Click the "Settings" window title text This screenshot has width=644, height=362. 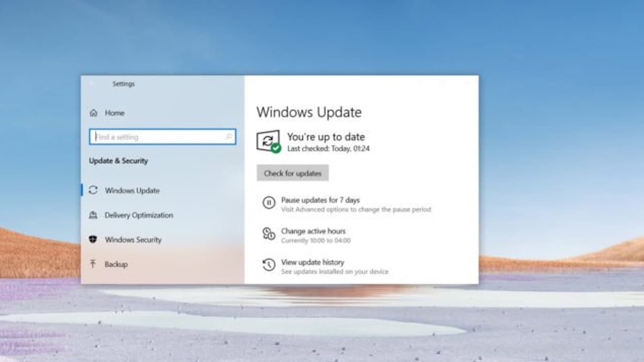[124, 84]
